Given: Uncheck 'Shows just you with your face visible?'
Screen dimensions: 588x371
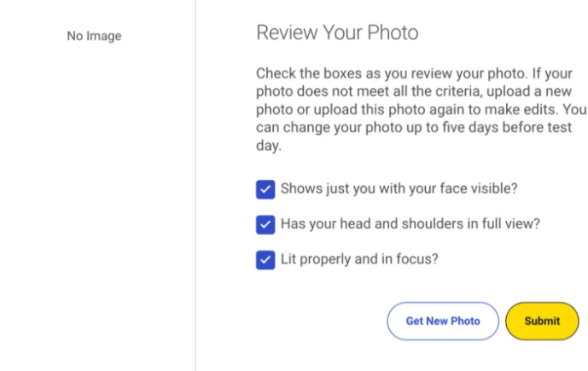Looking at the screenshot, I should [265, 189].
